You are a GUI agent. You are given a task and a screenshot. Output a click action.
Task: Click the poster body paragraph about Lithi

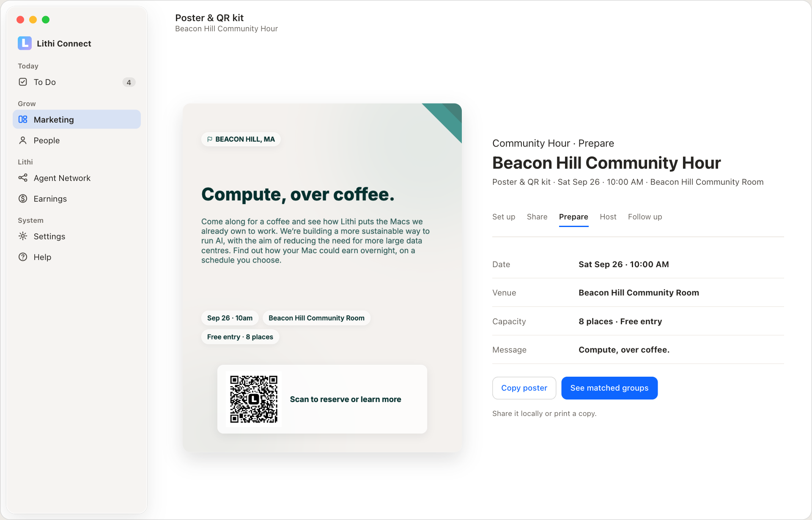tap(315, 241)
